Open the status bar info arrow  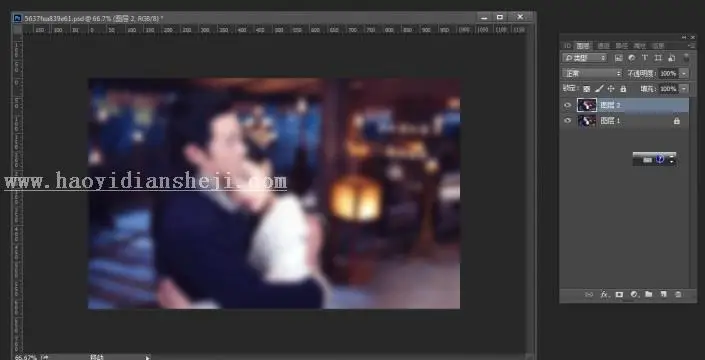coord(147,358)
